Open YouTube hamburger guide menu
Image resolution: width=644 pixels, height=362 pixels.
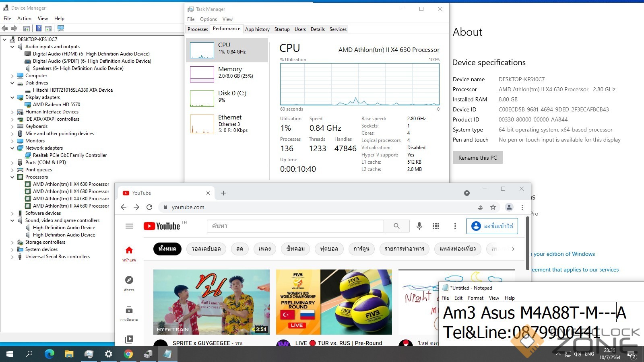pyautogui.click(x=129, y=226)
